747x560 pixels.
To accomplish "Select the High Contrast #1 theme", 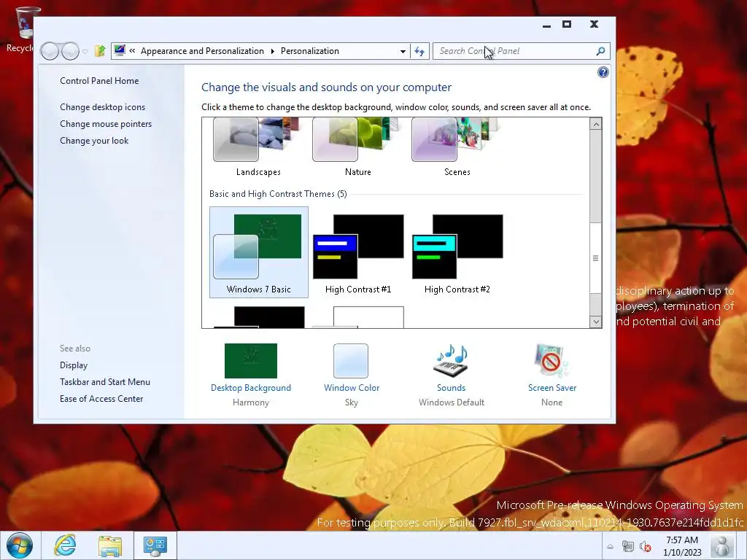I will [x=357, y=252].
